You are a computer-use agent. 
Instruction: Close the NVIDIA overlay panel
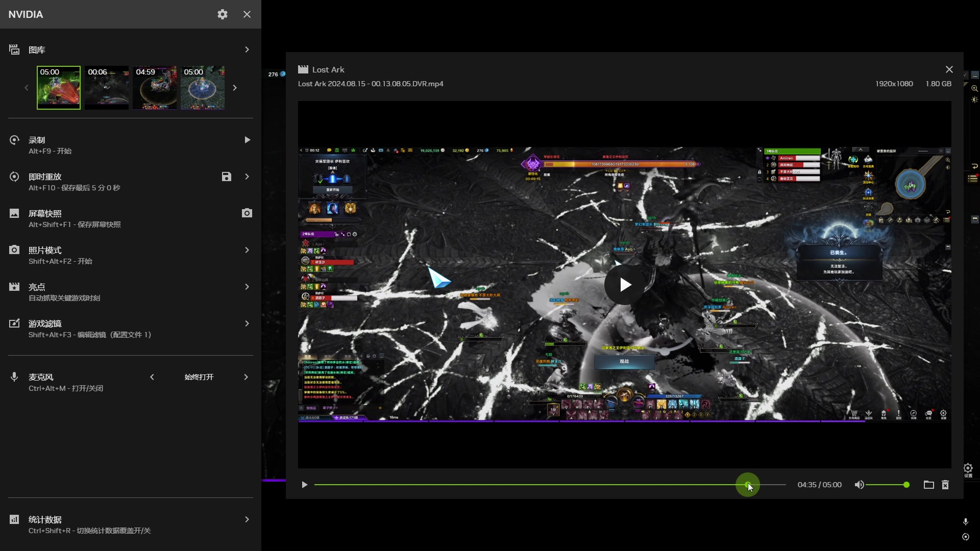pyautogui.click(x=247, y=14)
